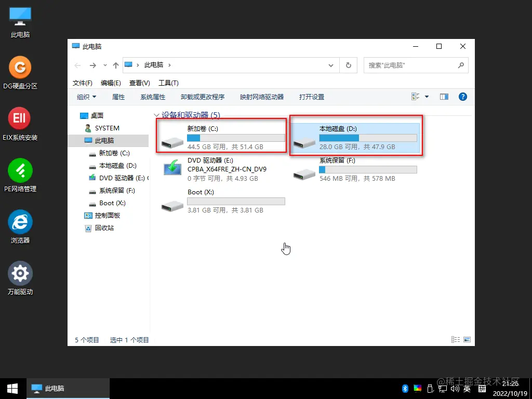This screenshot has width=532, height=399.
Task: Launch DG硬盘分区 desktop shortcut
Action: 20,73
